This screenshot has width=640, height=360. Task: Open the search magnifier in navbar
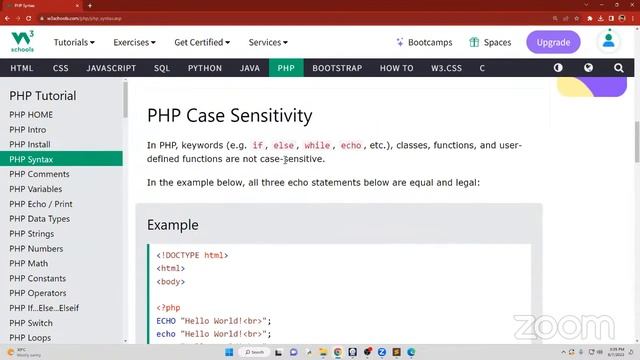pyautogui.click(x=618, y=68)
